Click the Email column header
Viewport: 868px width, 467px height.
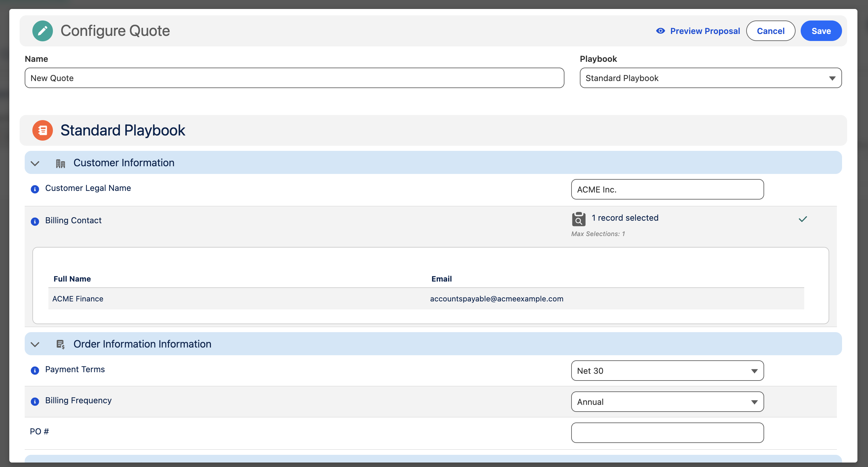click(x=441, y=279)
